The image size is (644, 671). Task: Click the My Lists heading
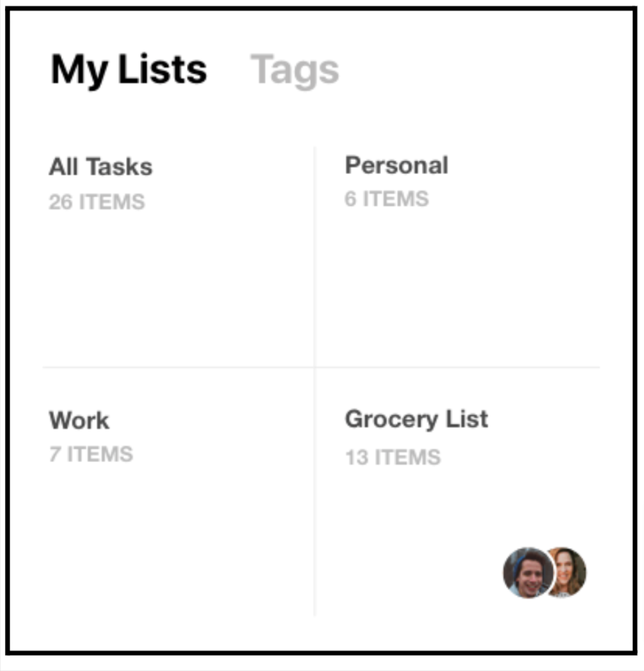coord(129,69)
